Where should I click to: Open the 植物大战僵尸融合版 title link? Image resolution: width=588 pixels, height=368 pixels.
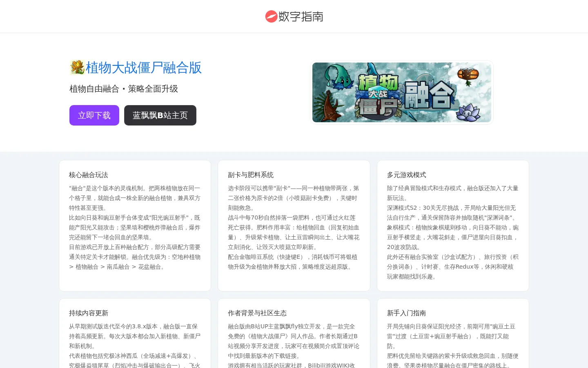[144, 67]
